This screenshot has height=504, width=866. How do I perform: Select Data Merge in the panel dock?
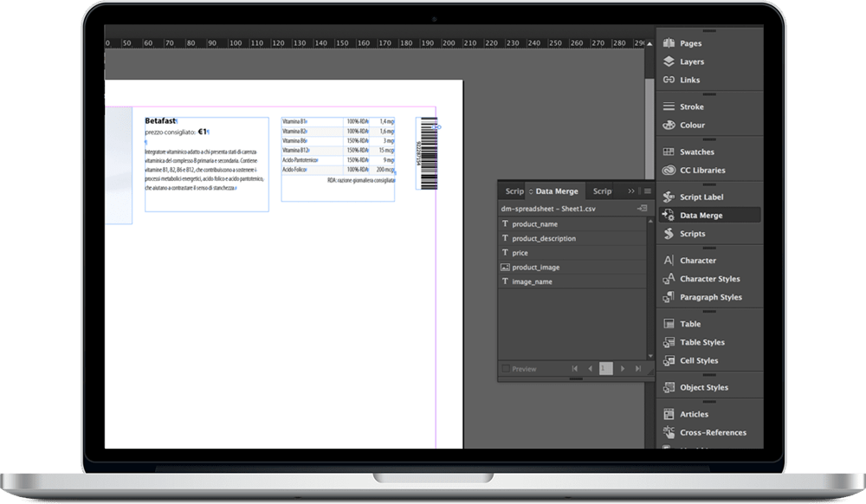709,216
